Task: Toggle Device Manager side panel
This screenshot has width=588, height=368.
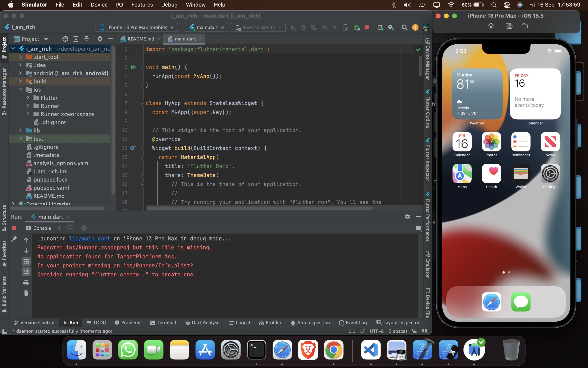Action: [x=428, y=59]
